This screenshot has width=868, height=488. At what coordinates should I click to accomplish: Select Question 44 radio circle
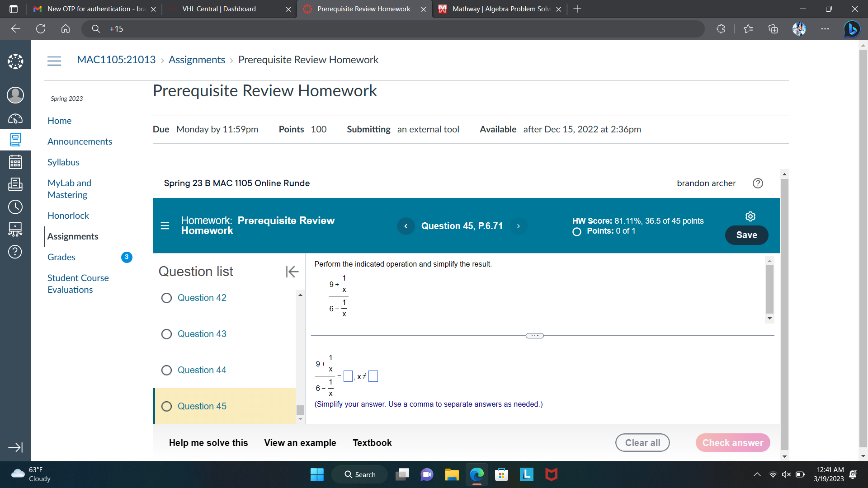166,370
